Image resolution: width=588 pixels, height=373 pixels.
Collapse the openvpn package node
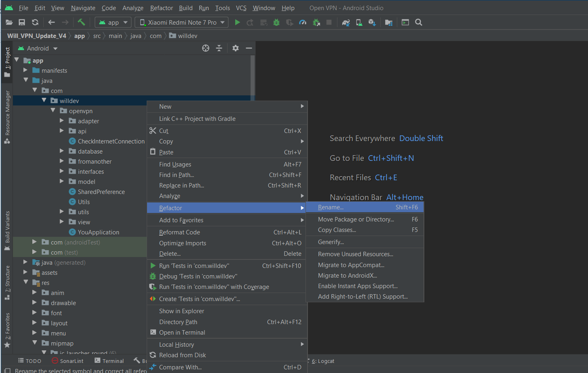pyautogui.click(x=53, y=110)
